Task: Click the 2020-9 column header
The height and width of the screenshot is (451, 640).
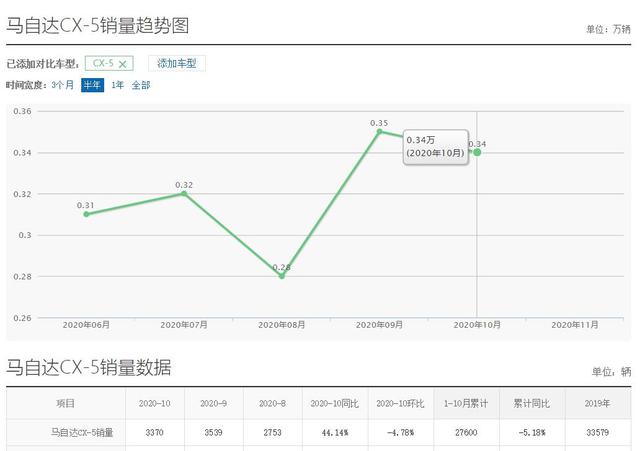Action: (213, 404)
